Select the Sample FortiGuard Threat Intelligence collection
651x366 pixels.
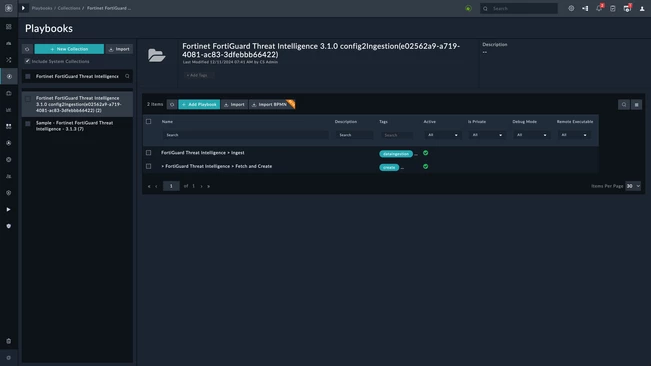(77, 126)
